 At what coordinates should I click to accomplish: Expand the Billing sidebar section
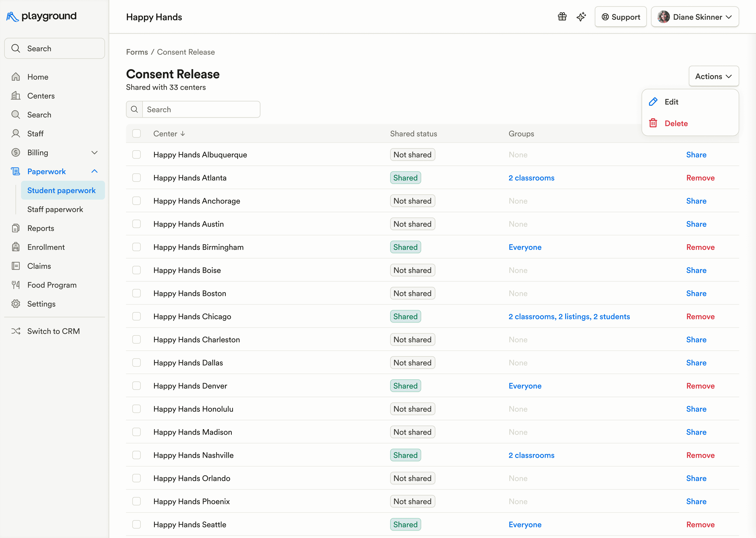click(x=94, y=153)
